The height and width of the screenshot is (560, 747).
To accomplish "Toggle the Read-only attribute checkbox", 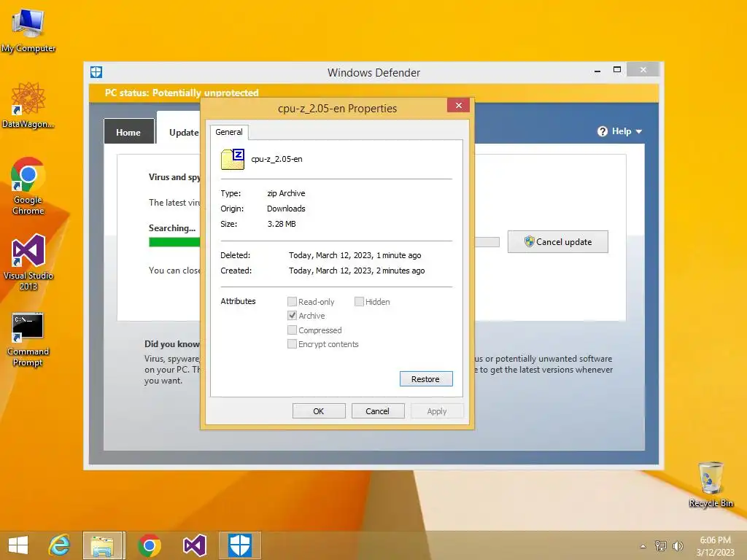I will click(x=292, y=301).
